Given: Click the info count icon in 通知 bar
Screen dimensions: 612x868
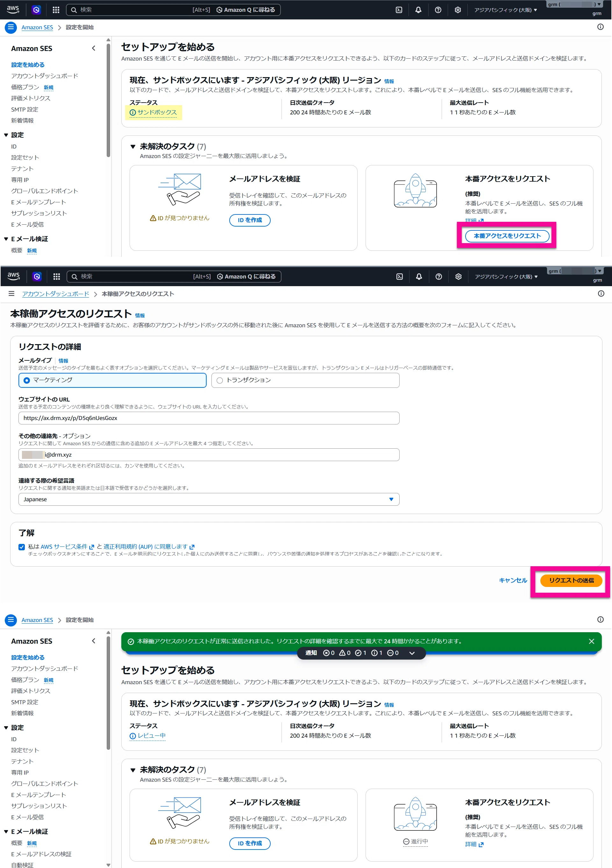Looking at the screenshot, I should pos(374,653).
